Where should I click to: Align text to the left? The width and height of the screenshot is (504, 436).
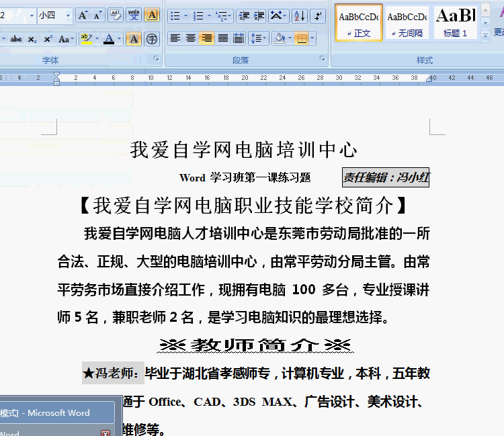point(175,38)
